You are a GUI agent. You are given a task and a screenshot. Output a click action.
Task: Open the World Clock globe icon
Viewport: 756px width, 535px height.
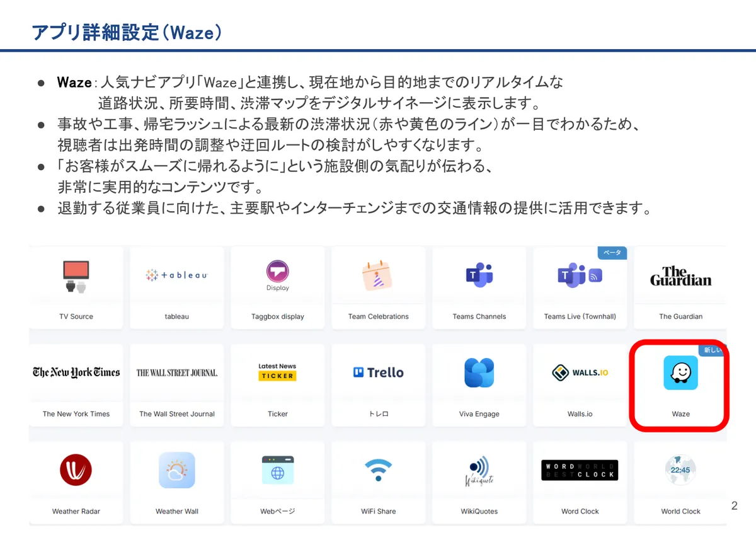pyautogui.click(x=680, y=470)
